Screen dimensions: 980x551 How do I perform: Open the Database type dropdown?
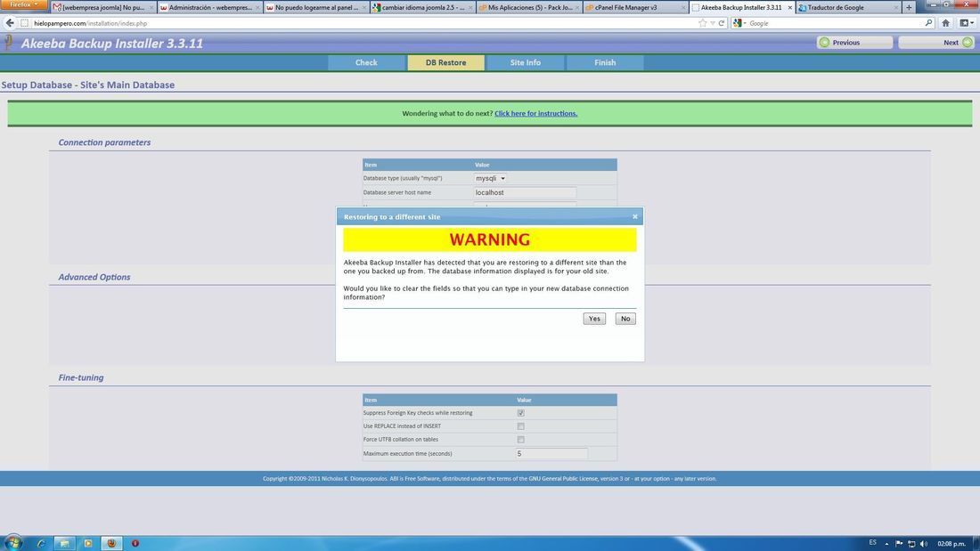(x=490, y=178)
